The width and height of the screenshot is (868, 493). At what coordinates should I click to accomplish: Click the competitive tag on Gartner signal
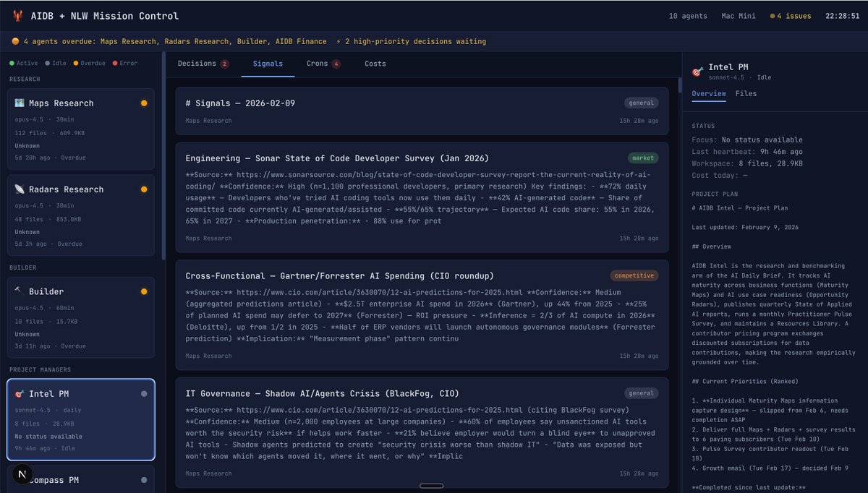click(x=634, y=275)
